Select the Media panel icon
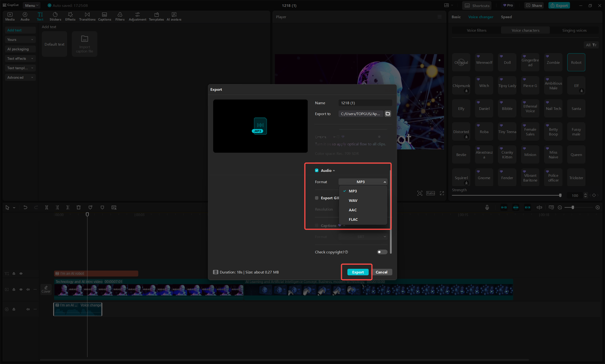This screenshot has width=605, height=364. [9, 16]
